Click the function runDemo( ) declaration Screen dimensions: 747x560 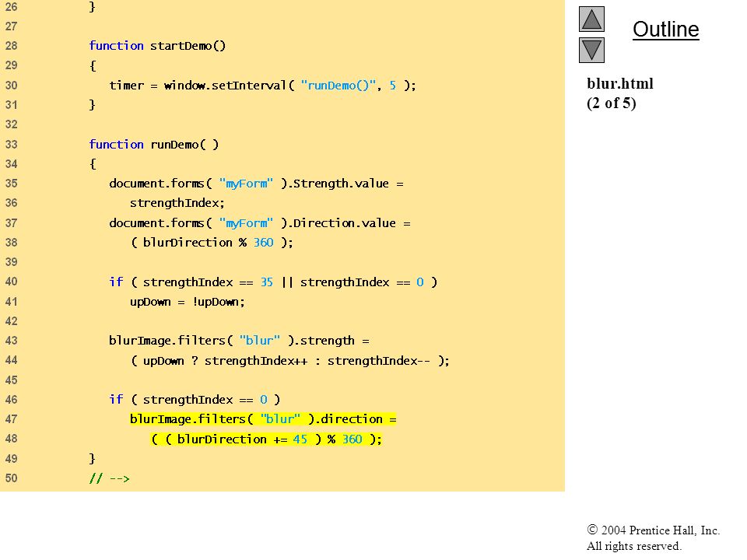coord(154,145)
